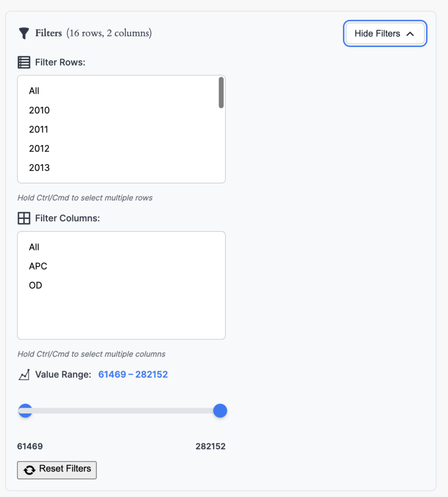Click the Filter Rows list scrollbar
This screenshot has width=448, height=497.
[x=221, y=93]
